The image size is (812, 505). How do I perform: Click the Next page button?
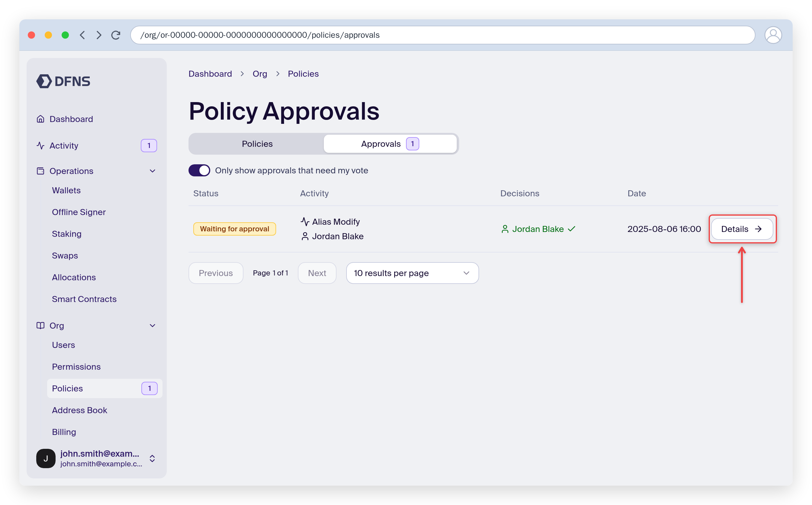pos(317,273)
